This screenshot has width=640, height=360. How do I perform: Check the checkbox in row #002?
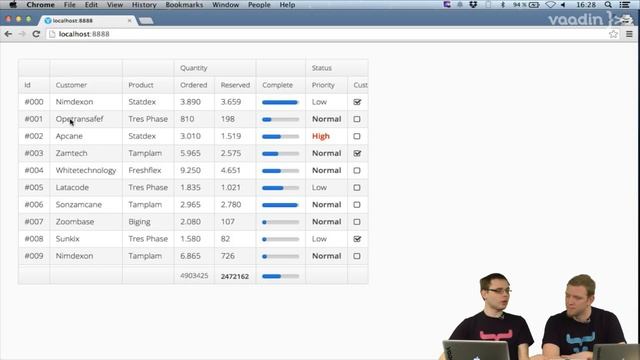pyautogui.click(x=357, y=136)
